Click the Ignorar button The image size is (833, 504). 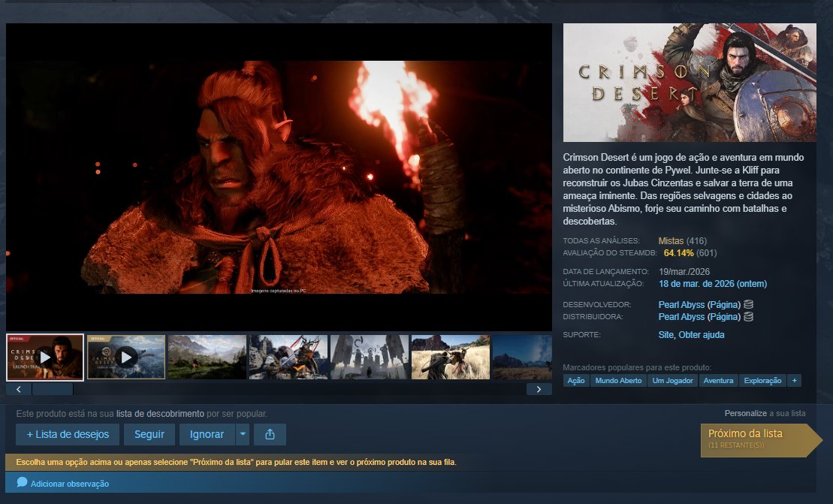[207, 434]
